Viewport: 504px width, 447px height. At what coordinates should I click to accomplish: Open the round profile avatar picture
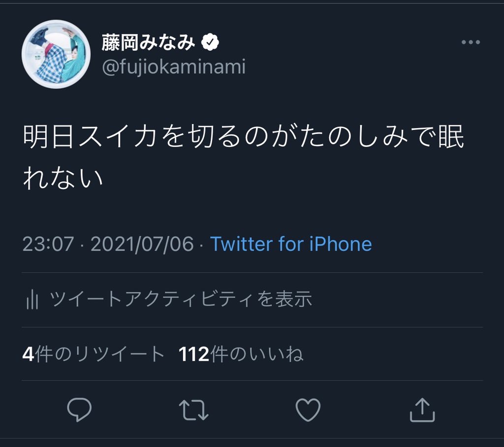tap(56, 55)
